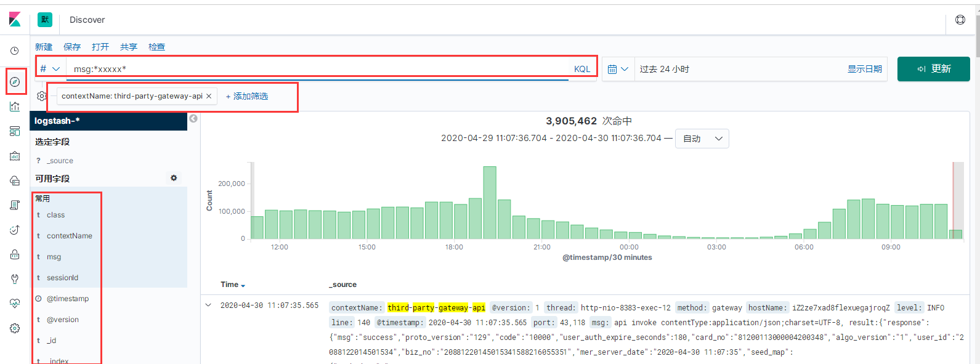Open the Recently viewed clock icon
Image resolution: width=980 pixels, height=364 pixels.
(15, 51)
